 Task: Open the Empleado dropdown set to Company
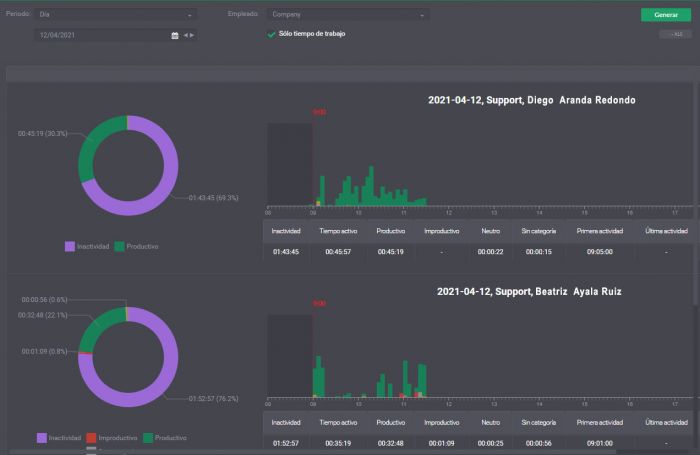point(348,14)
